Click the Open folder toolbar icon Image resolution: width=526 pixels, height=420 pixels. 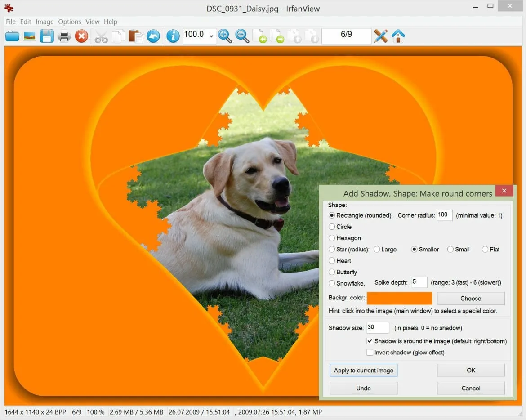[12, 36]
